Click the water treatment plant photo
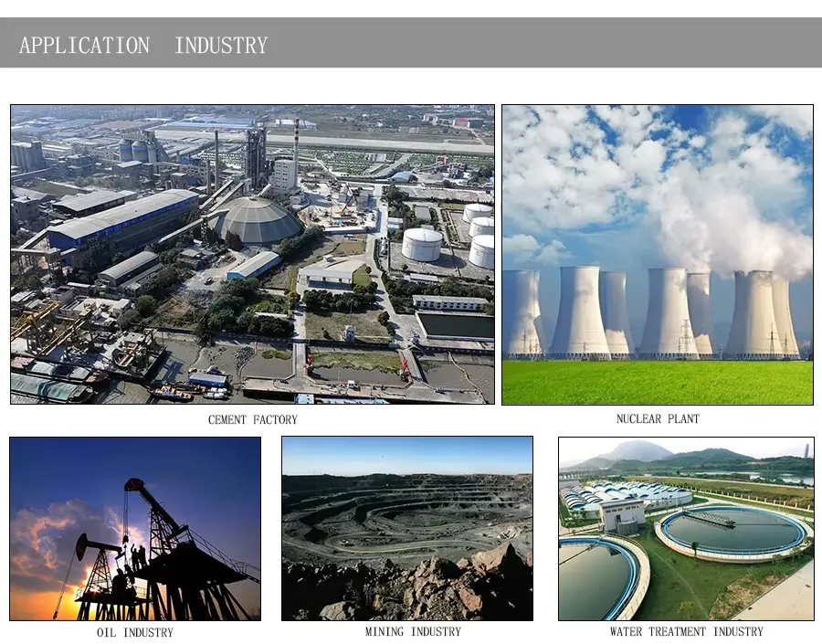Image resolution: width=822 pixels, height=644 pixels. tap(686, 528)
